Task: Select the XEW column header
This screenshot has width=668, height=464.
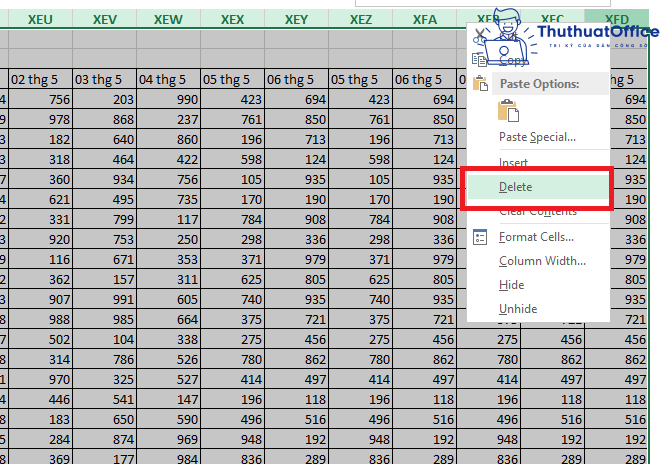Action: [x=169, y=19]
